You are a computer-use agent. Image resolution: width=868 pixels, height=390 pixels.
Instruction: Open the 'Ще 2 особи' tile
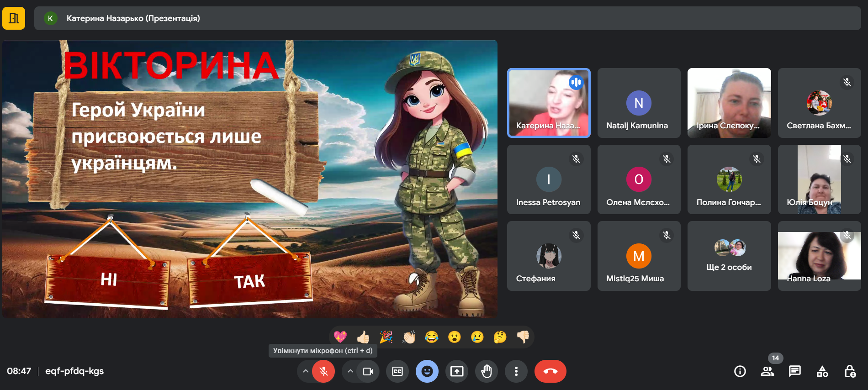tap(729, 256)
